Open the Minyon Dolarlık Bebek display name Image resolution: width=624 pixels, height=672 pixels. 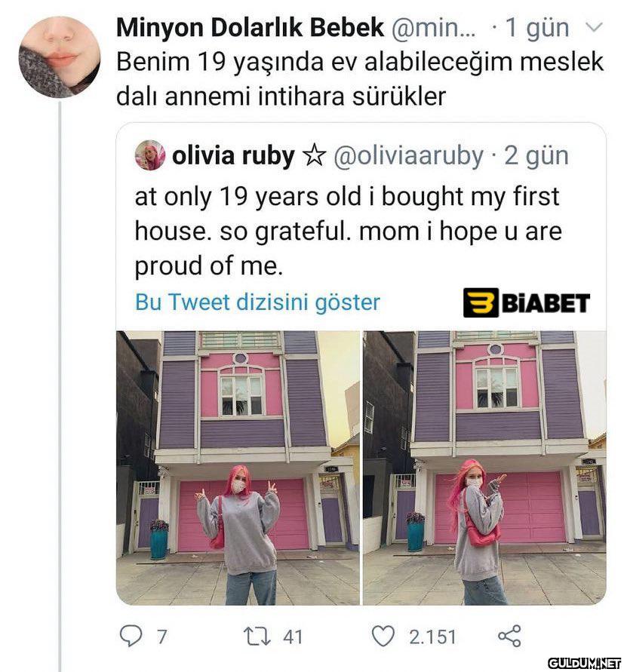[250, 28]
